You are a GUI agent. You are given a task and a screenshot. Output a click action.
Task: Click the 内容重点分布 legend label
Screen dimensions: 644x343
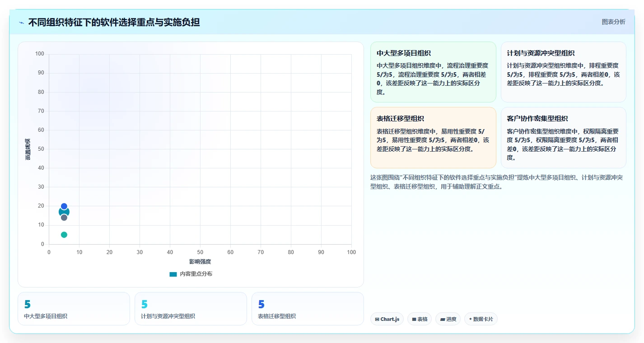tap(196, 274)
